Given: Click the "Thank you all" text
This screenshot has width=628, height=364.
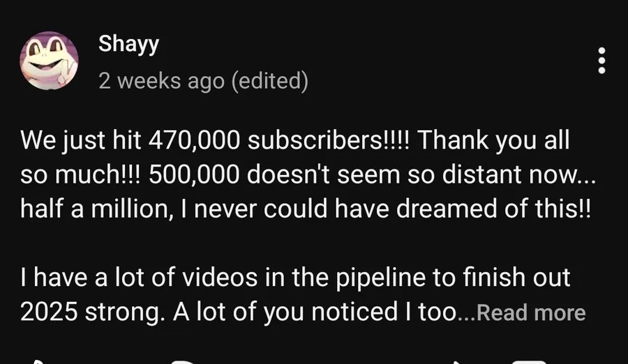Looking at the screenshot, I should pyautogui.click(x=495, y=142).
